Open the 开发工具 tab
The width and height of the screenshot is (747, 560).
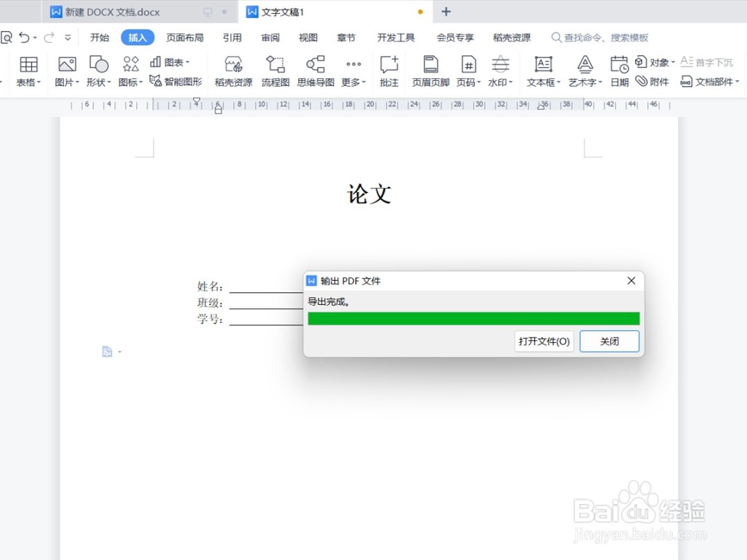[x=396, y=37]
